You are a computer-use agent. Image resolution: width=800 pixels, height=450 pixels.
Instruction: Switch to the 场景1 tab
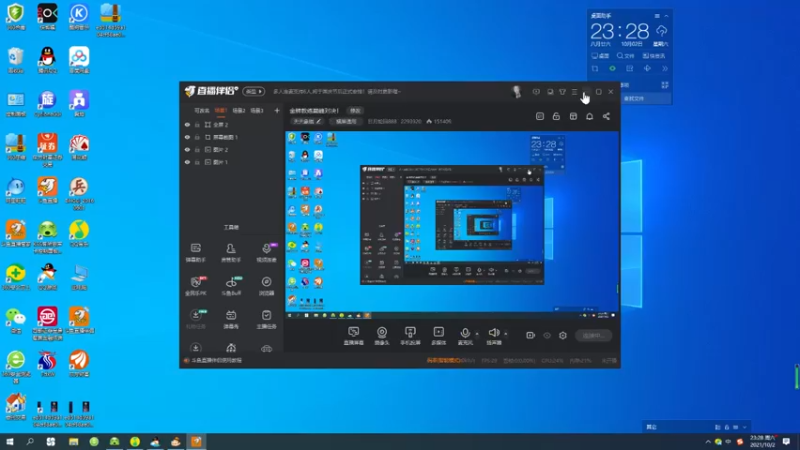(x=220, y=110)
